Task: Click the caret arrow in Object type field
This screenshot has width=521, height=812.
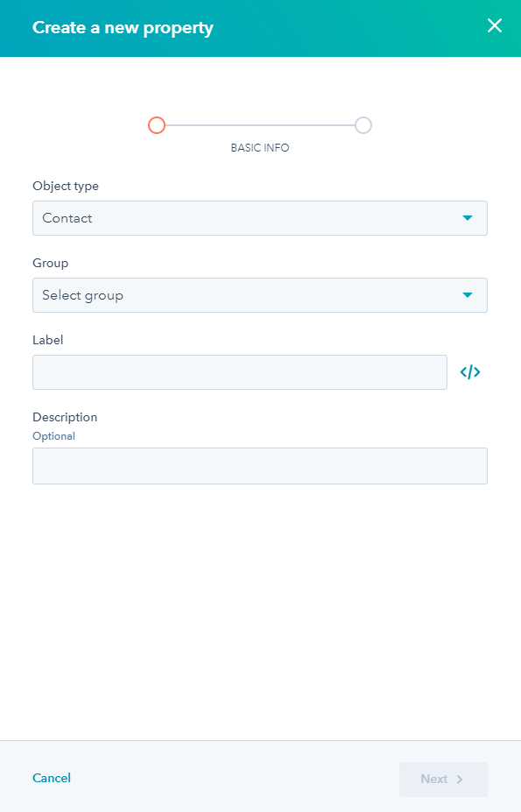Action: point(468,218)
